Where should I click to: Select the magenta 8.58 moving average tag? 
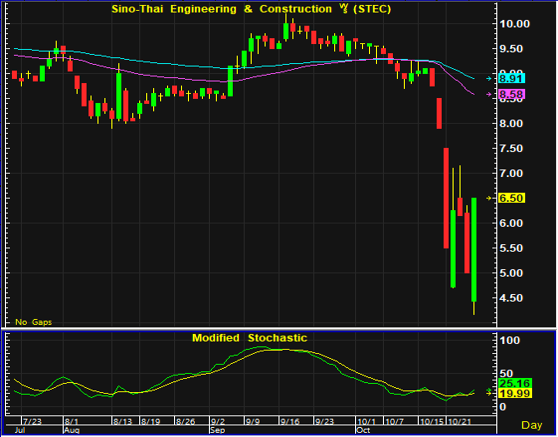click(511, 94)
